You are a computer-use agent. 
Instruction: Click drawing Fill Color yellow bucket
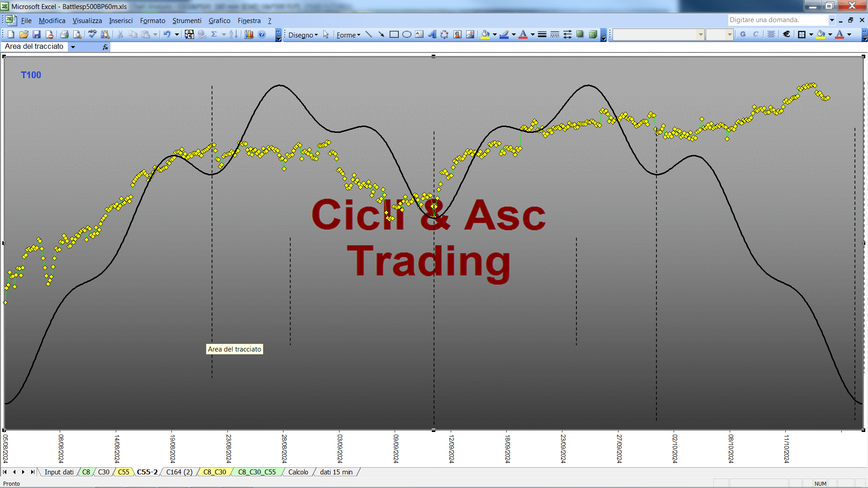point(486,35)
